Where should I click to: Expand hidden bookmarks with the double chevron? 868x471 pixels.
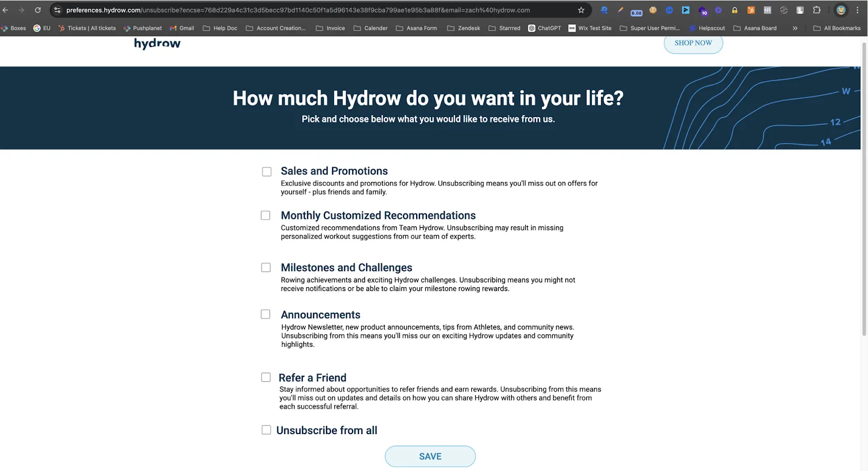[795, 28]
